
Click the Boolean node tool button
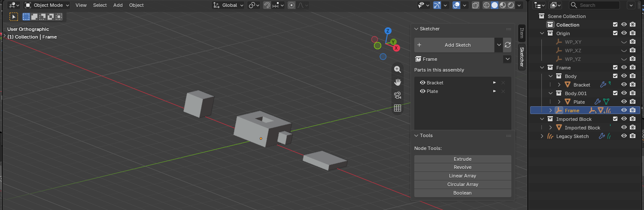pyautogui.click(x=463, y=193)
